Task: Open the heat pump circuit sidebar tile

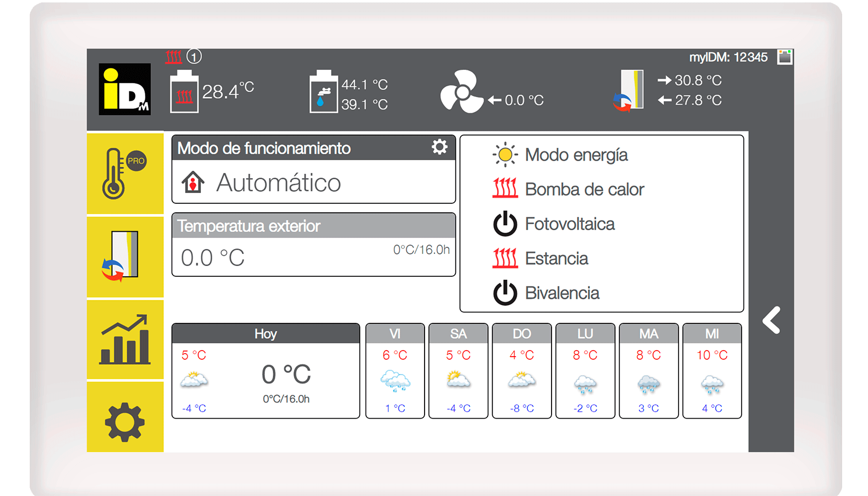Action: [x=125, y=257]
